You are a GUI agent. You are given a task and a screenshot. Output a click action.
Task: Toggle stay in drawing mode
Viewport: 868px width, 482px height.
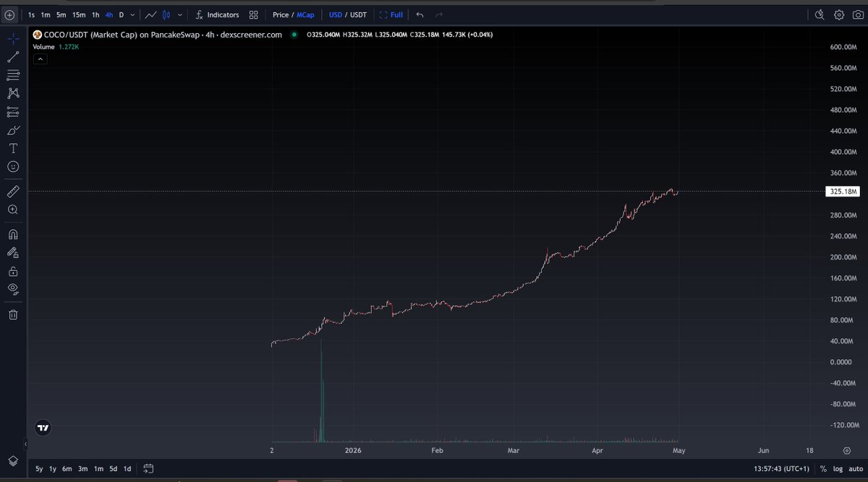13,253
